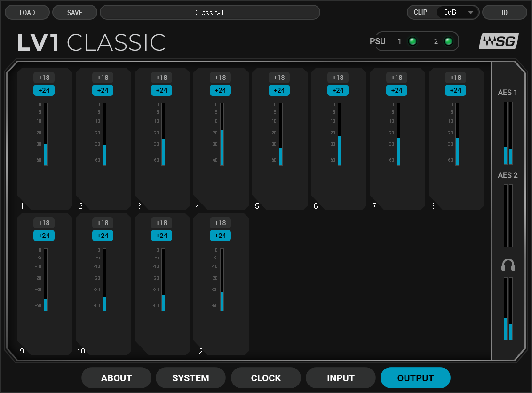Switch to the SYSTEM tab
The height and width of the screenshot is (393, 532).
[191, 378]
